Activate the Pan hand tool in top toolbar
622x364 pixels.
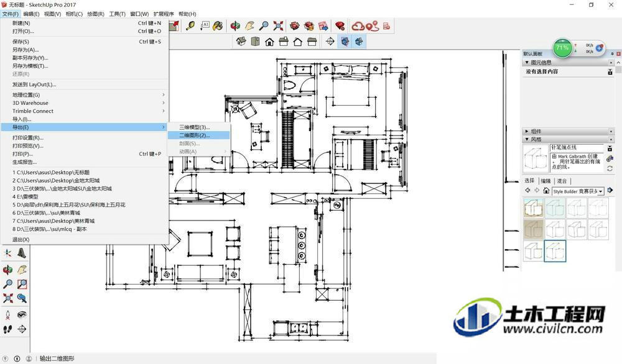249,26
